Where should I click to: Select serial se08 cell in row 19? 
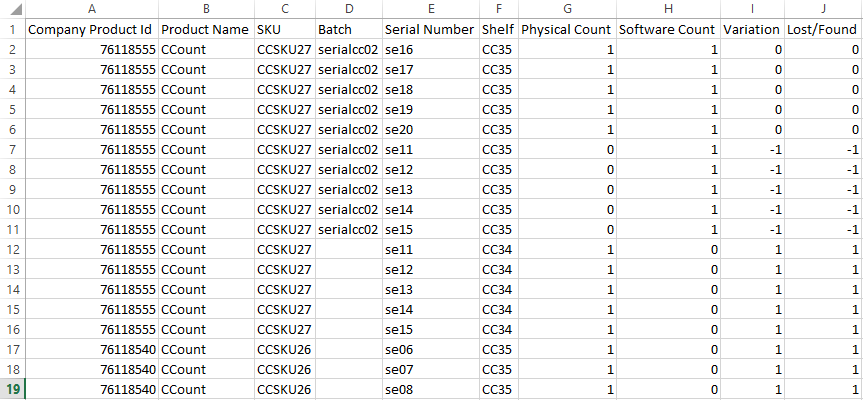point(431,390)
